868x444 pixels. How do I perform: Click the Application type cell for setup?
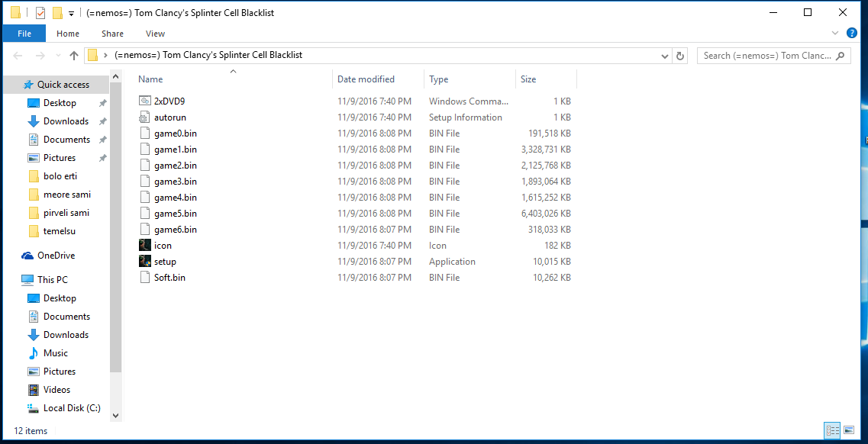point(452,262)
